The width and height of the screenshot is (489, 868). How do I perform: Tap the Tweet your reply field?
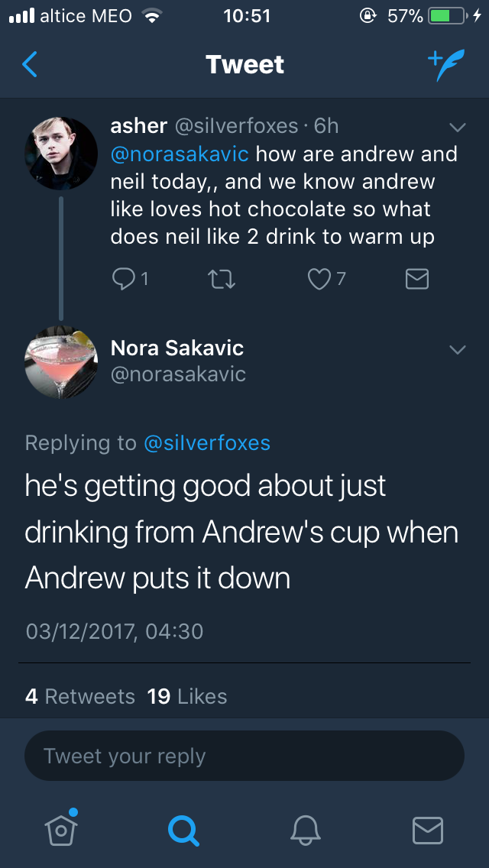pos(244,756)
